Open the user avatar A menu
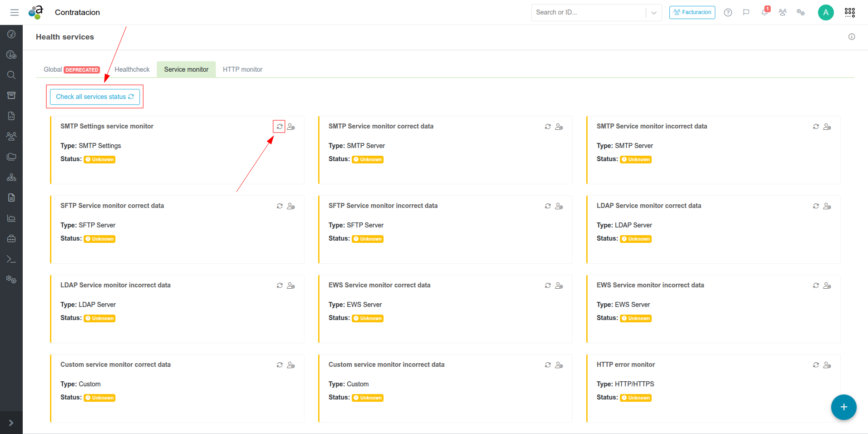The height and width of the screenshot is (434, 868). 825,12
